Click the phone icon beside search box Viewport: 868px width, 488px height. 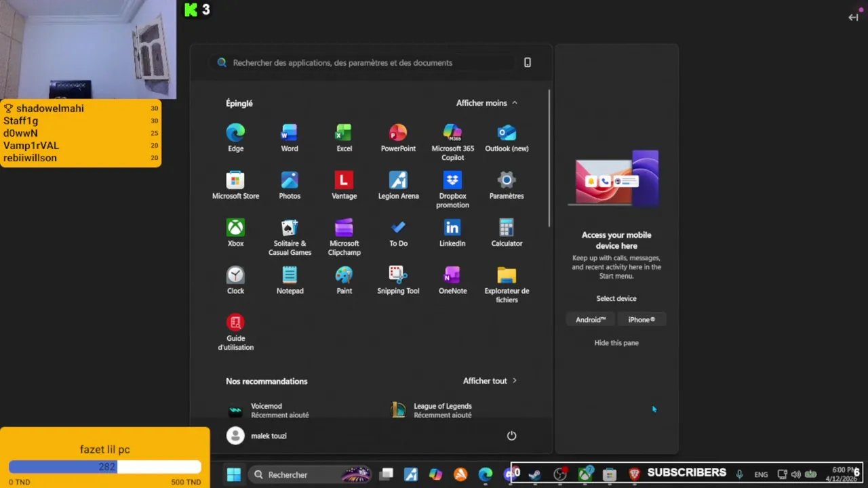click(x=528, y=62)
